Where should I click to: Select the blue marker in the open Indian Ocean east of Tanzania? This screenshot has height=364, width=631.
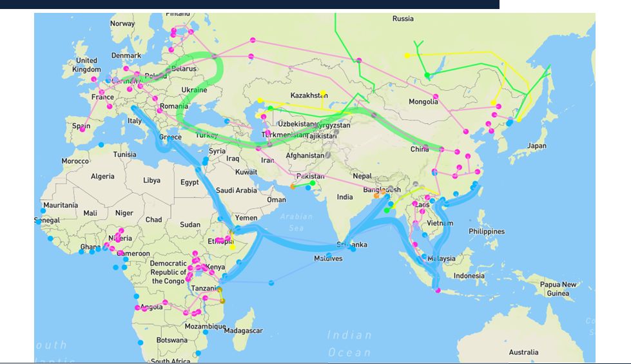point(271,283)
